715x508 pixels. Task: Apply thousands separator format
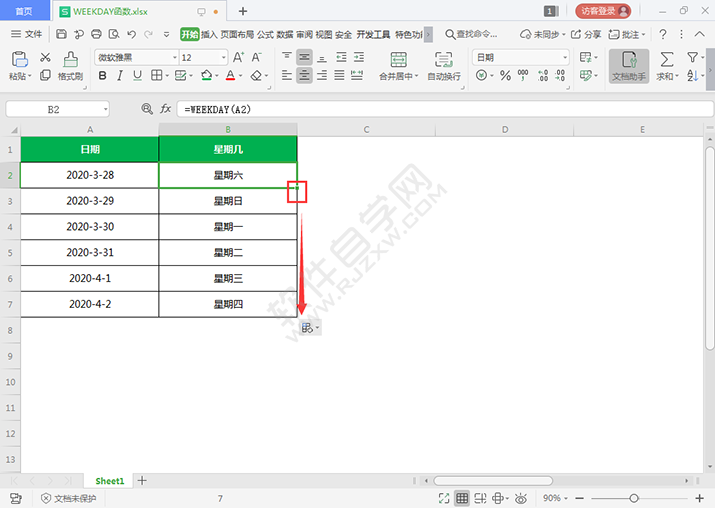click(523, 75)
